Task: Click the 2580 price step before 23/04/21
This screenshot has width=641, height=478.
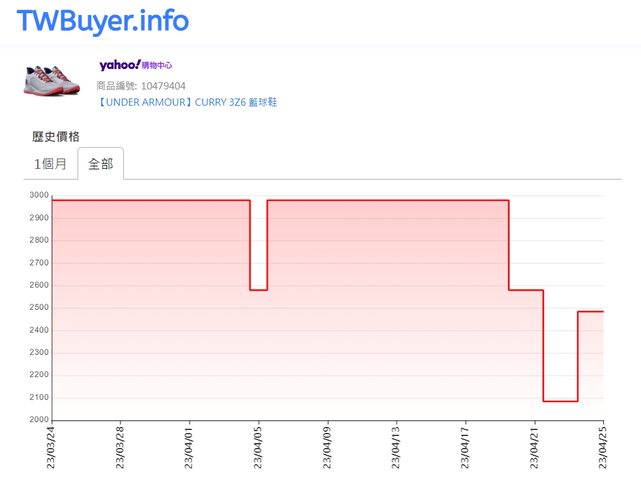Action: pyautogui.click(x=526, y=290)
